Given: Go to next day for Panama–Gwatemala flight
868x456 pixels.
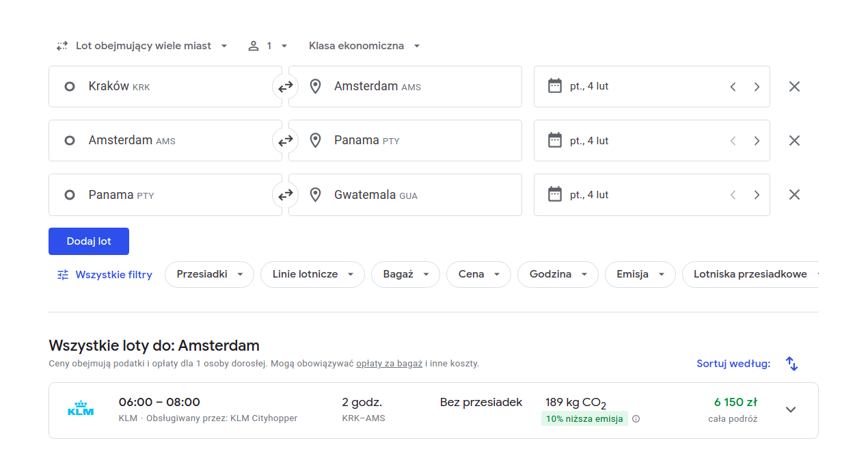Looking at the screenshot, I should 757,195.
